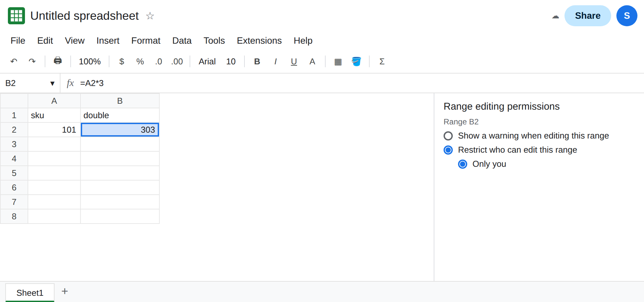
Task: Click the 'Range B2' label
Action: [461, 122]
